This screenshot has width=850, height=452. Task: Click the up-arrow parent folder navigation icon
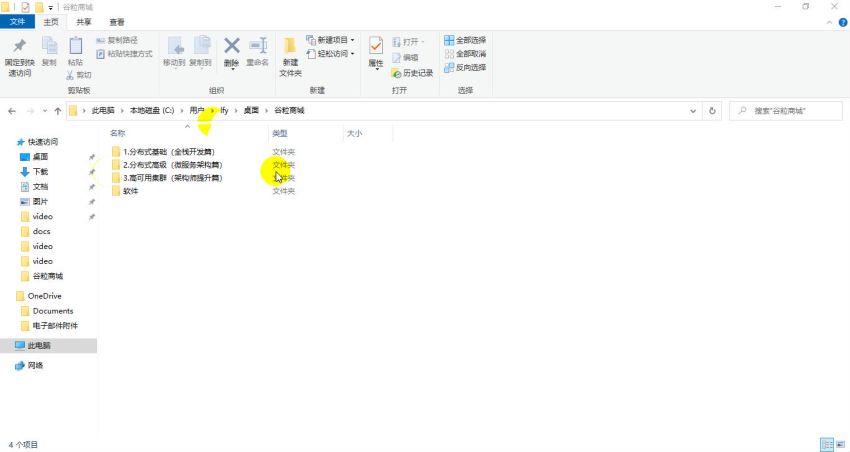(58, 111)
